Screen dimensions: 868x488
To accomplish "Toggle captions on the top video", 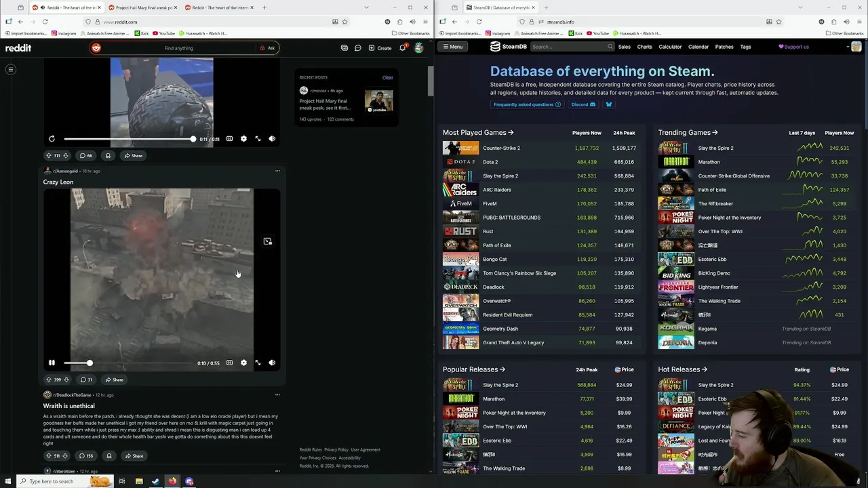I will tap(229, 139).
